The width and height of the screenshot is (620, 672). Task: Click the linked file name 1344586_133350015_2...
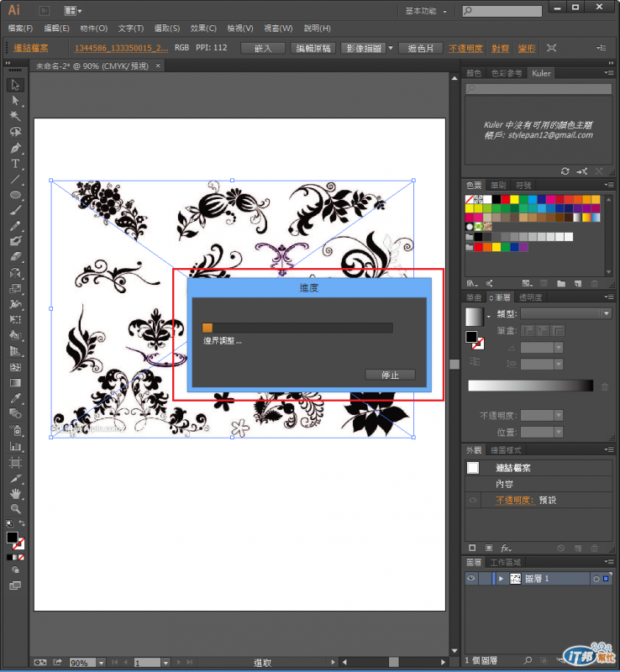(121, 48)
